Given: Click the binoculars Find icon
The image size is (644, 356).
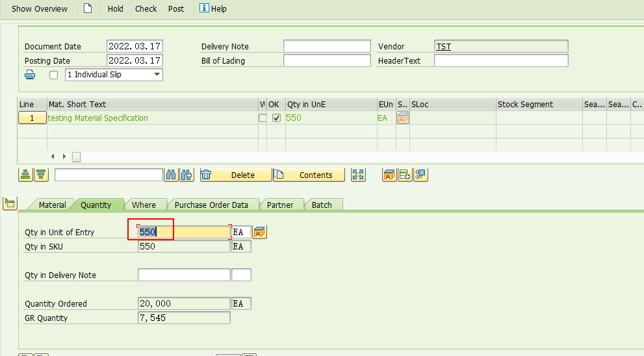Looking at the screenshot, I should coord(171,175).
